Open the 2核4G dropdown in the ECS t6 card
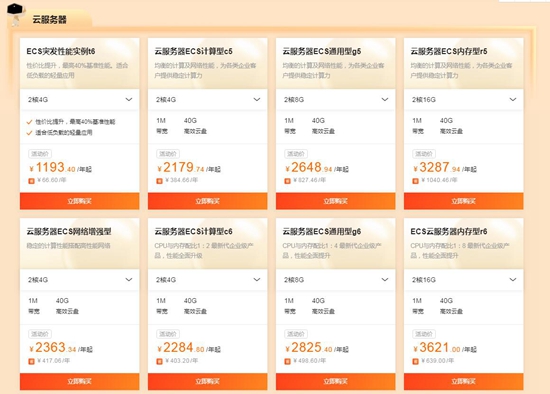The height and width of the screenshot is (394, 550). point(80,100)
